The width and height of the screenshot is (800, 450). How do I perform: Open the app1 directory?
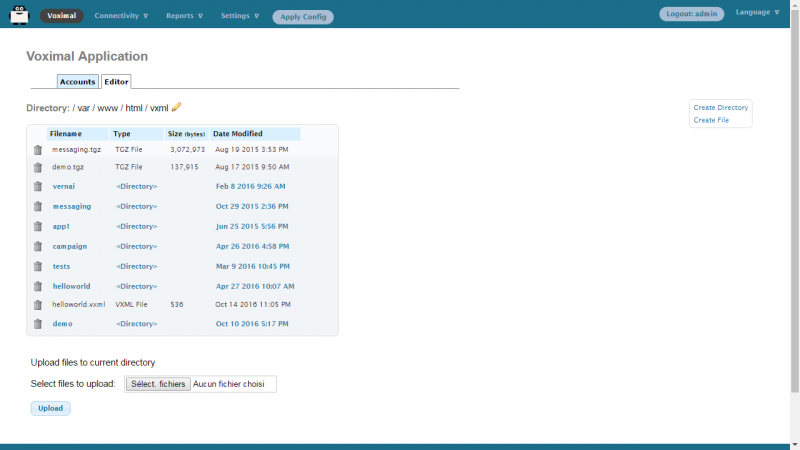coord(61,226)
